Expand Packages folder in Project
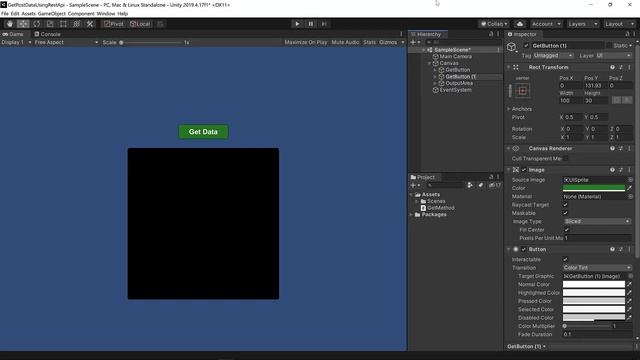The height and width of the screenshot is (360, 640). tap(411, 215)
